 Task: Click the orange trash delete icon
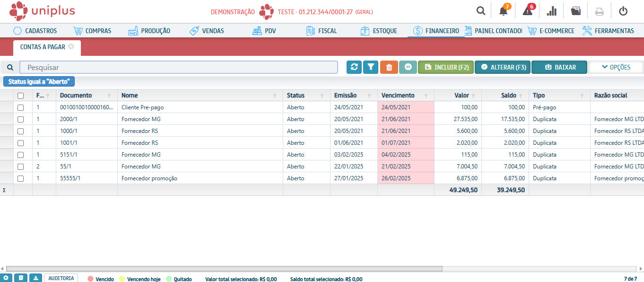[x=389, y=67]
